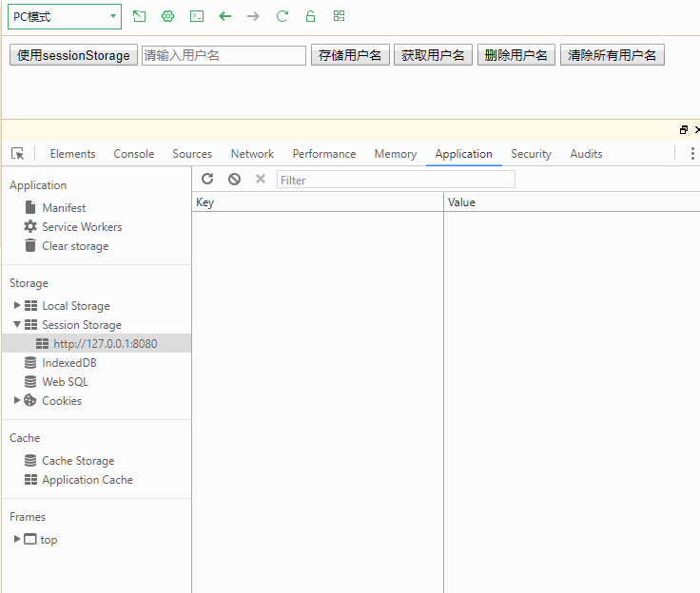Click 存储用户名 button

tap(350, 55)
